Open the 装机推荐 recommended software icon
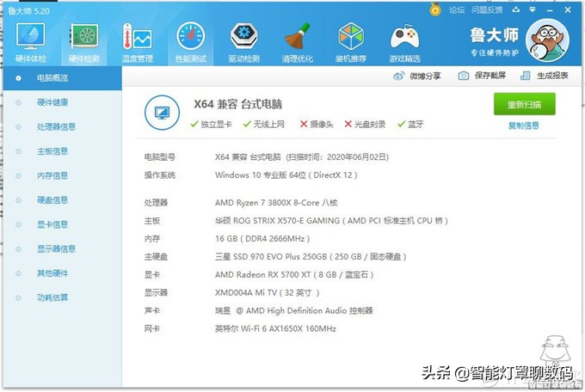The image size is (585, 392). click(x=351, y=42)
